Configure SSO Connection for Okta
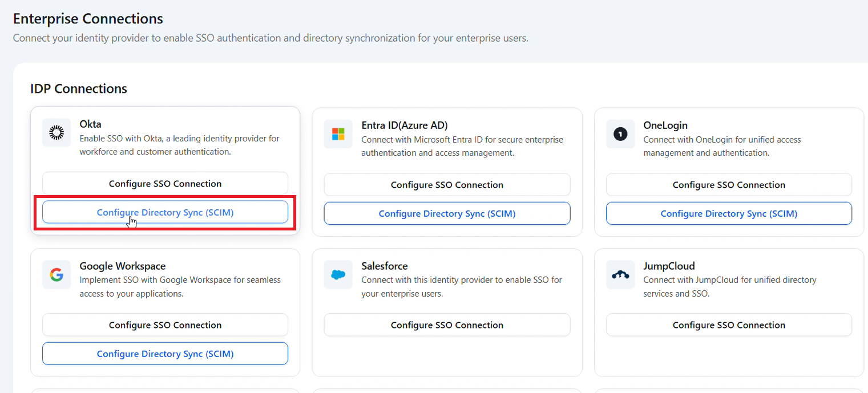Viewport: 868px width, 393px height. pyautogui.click(x=165, y=184)
